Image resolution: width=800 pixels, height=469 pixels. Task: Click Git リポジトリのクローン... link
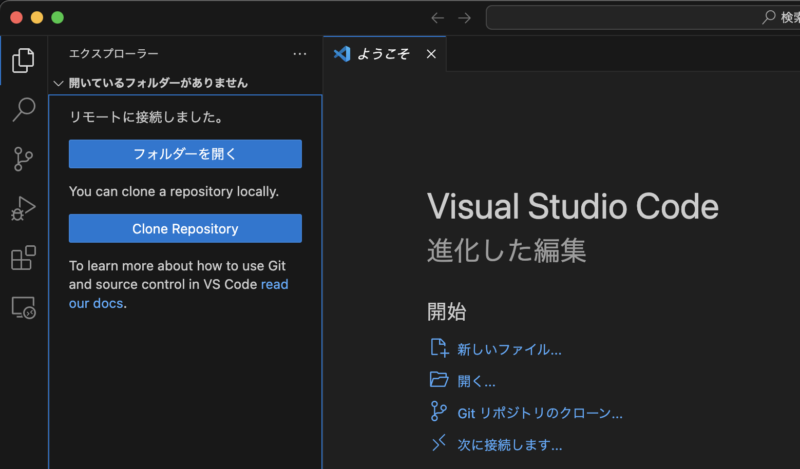[x=540, y=413]
